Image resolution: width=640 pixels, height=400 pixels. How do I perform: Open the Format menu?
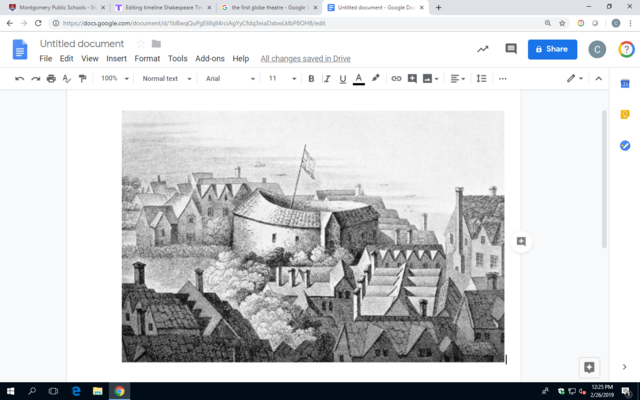click(x=147, y=58)
